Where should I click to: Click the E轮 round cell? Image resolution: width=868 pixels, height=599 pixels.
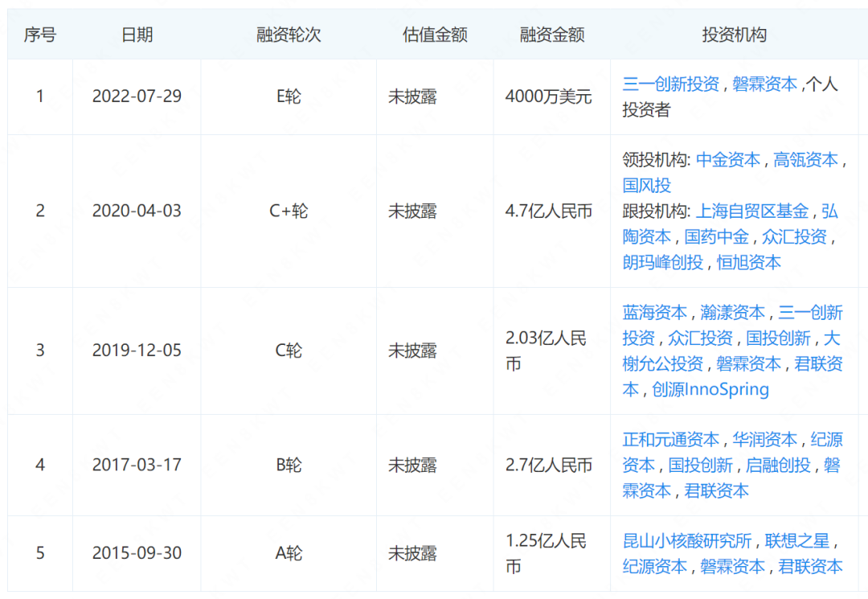click(289, 96)
